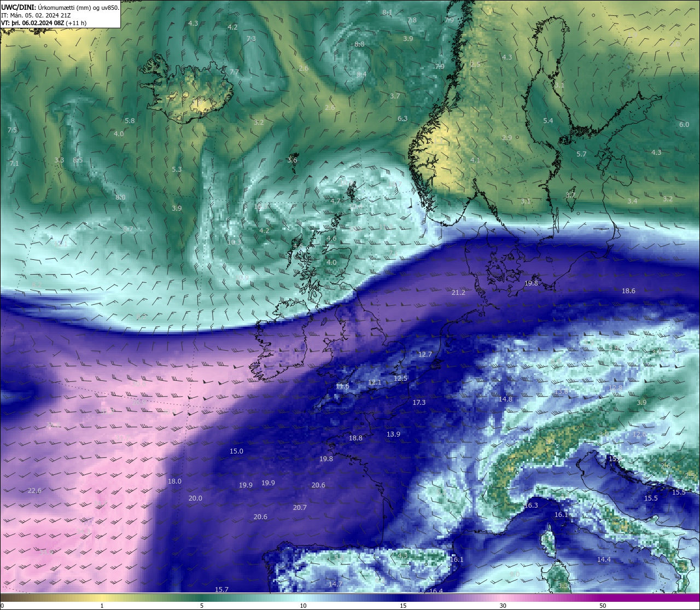Click the 3.6 value near the Faroe Islands
The width and height of the screenshot is (700, 610).
point(292,160)
